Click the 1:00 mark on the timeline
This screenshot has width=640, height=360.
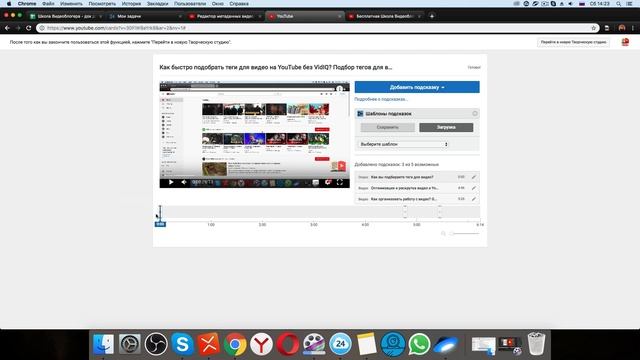pyautogui.click(x=211, y=224)
